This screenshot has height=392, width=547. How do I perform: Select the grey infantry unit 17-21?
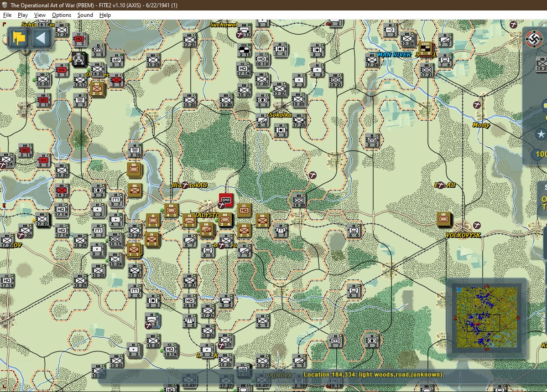click(x=426, y=70)
